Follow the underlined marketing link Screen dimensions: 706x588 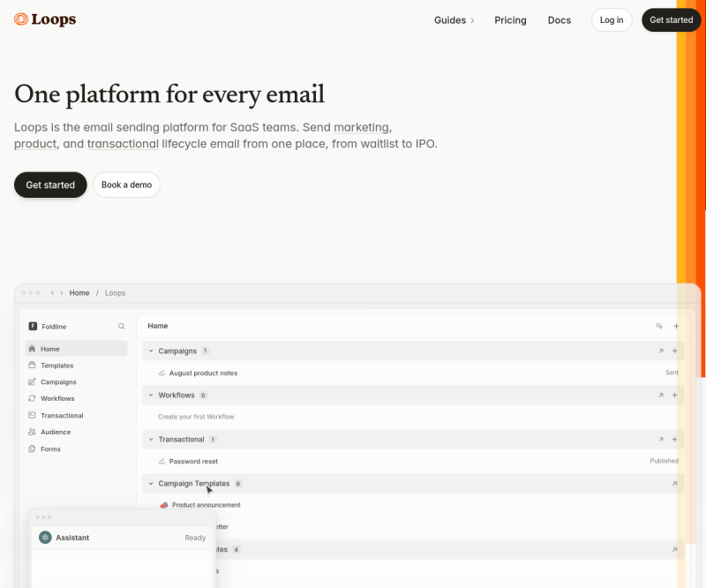[361, 127]
